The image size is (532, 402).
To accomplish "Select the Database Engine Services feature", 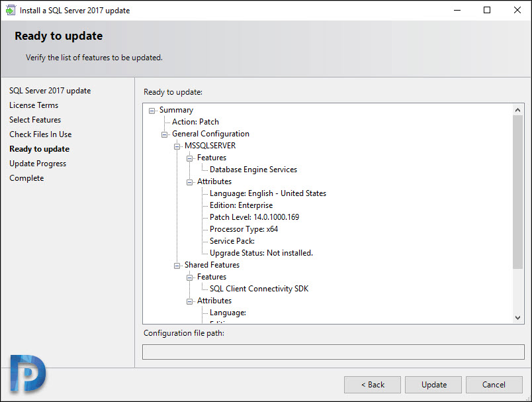I will (x=253, y=170).
